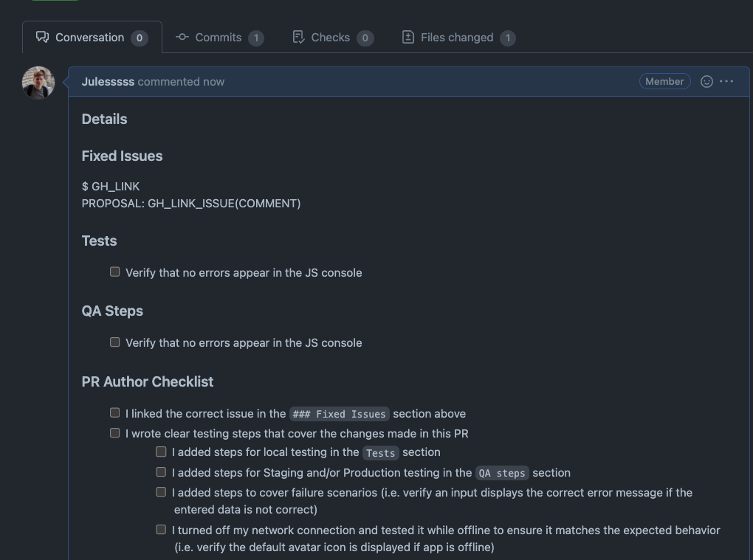Open the Checks tab

[x=333, y=38]
